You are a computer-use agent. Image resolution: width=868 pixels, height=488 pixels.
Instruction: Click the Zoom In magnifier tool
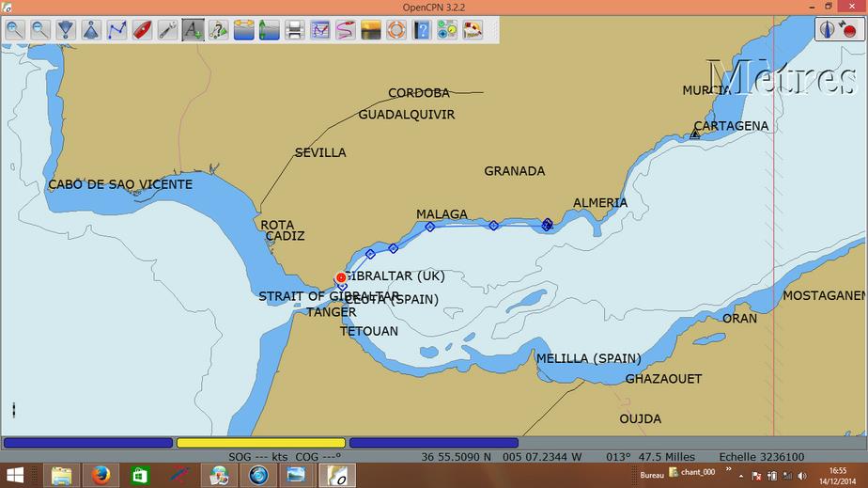[15, 30]
